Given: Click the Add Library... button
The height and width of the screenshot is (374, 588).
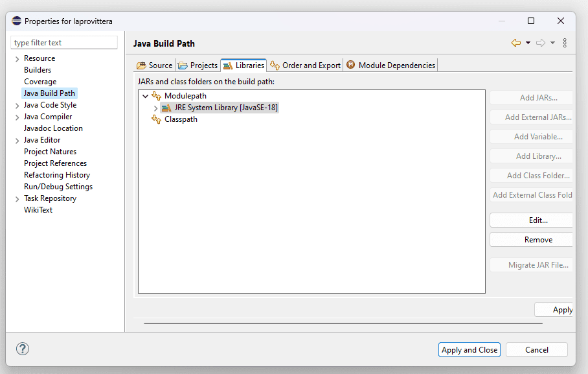Looking at the screenshot, I should tap(532, 156).
